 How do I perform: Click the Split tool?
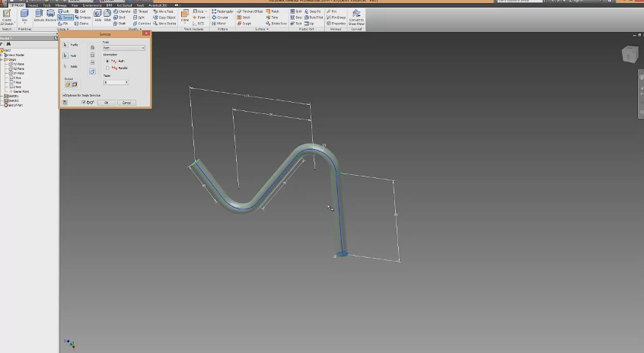(x=139, y=17)
